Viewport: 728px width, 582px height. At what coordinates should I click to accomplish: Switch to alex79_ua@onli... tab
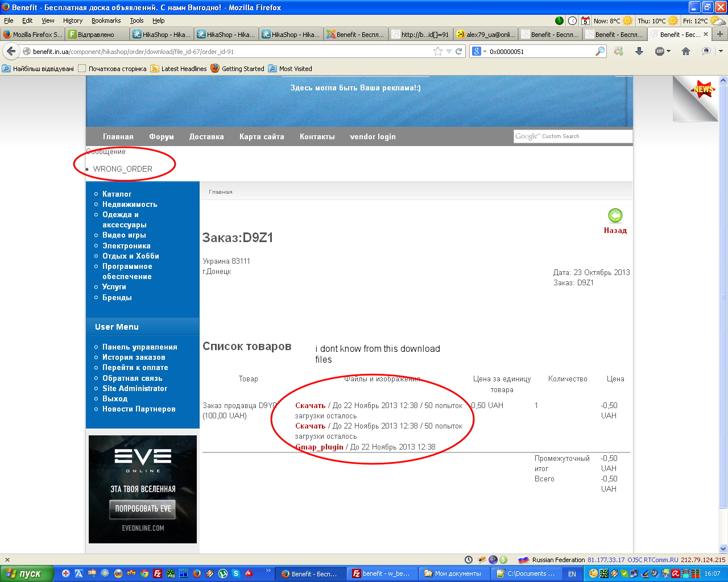coord(486,34)
